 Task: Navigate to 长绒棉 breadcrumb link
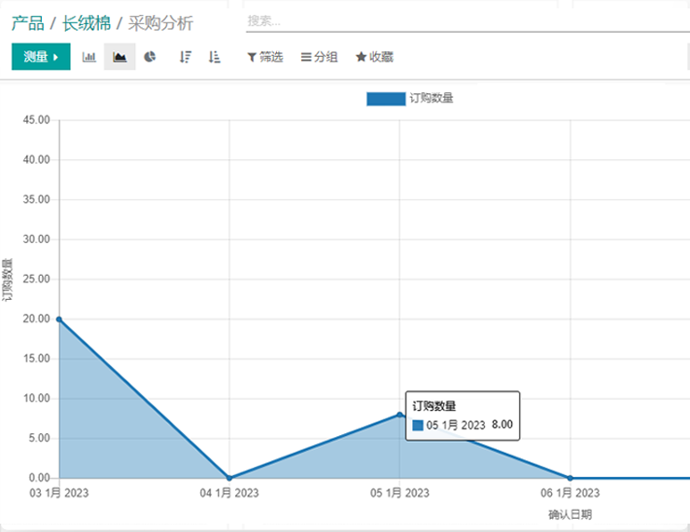point(86,23)
